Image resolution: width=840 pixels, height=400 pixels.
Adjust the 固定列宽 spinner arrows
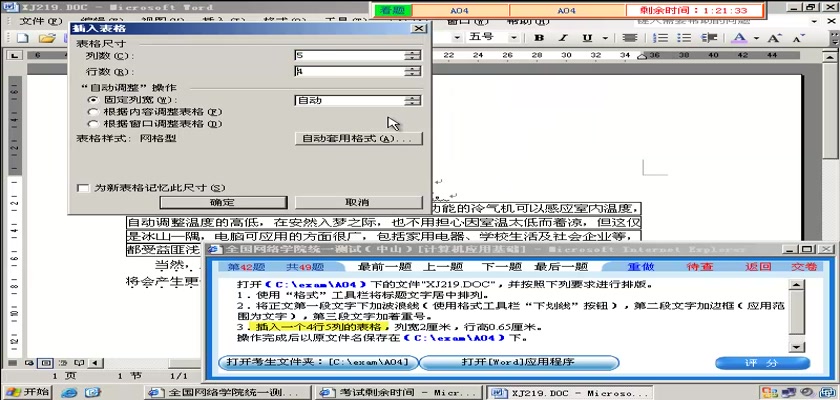coord(412,100)
